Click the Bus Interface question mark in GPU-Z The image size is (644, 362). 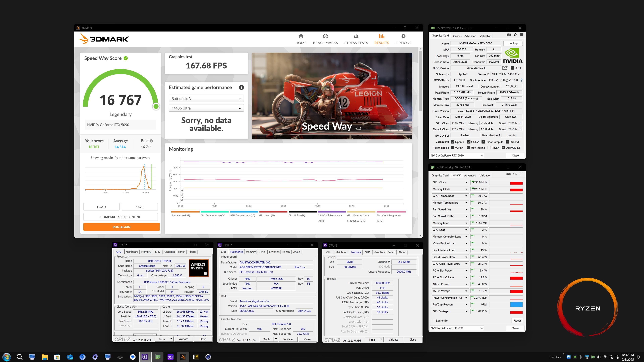[x=522, y=80]
